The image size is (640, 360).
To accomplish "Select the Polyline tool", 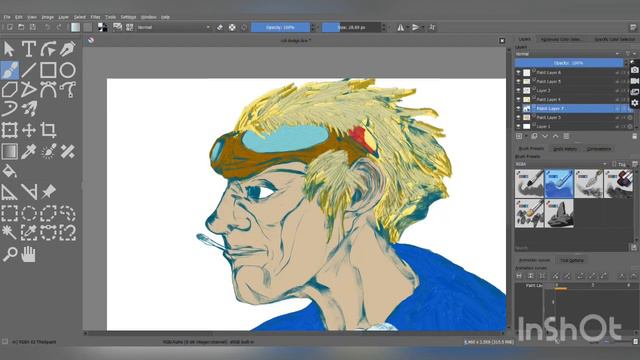I will click(x=29, y=89).
